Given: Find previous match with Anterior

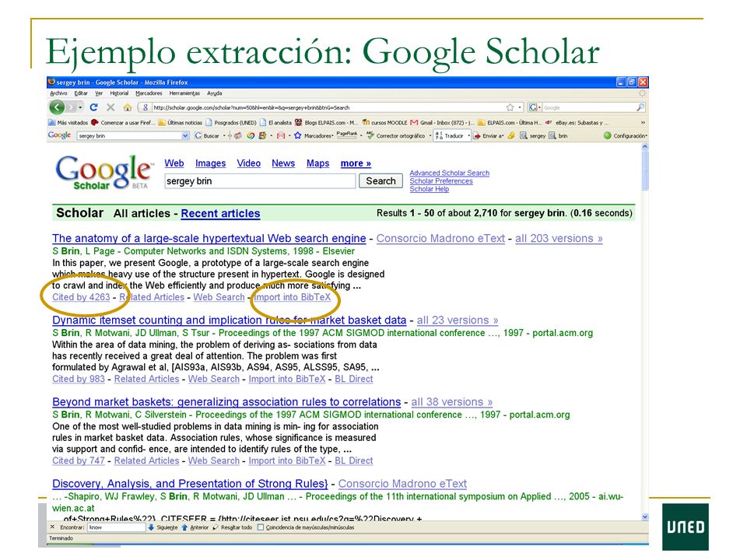Looking at the screenshot, I should click(195, 527).
